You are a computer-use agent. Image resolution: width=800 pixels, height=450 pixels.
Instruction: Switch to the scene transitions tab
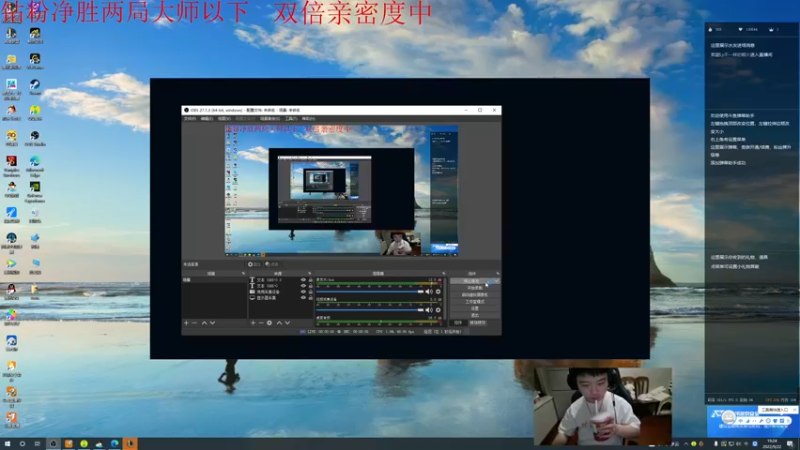[478, 322]
